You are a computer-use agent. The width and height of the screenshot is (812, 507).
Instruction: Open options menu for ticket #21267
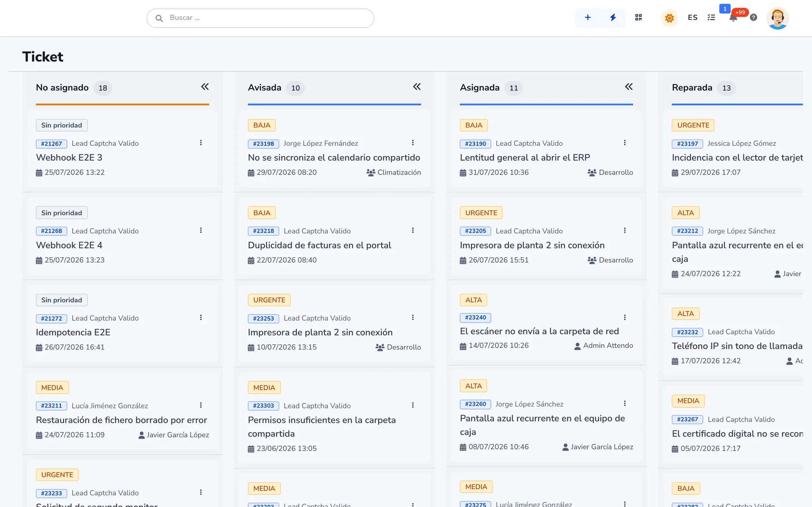click(201, 143)
